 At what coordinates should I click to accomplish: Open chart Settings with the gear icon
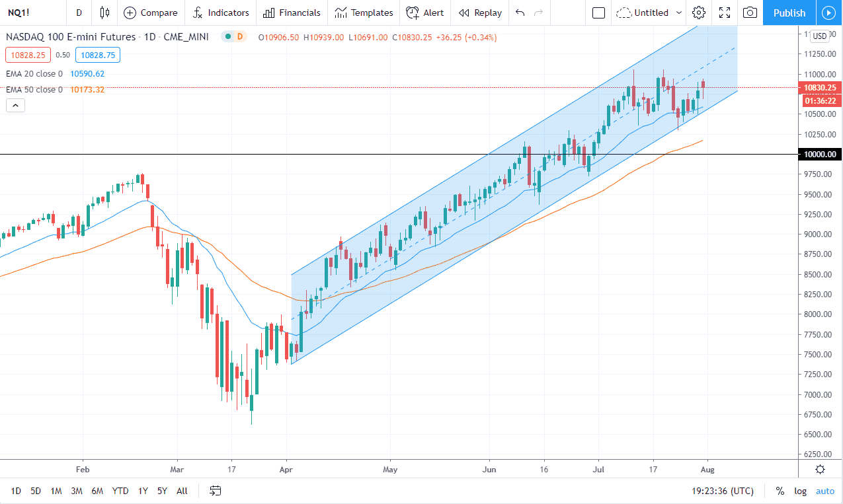coord(698,13)
